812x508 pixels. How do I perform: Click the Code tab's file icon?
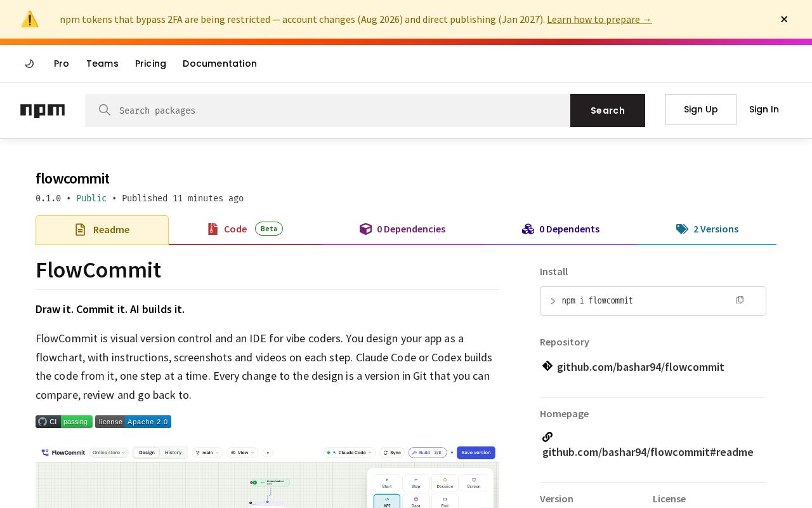(x=213, y=229)
